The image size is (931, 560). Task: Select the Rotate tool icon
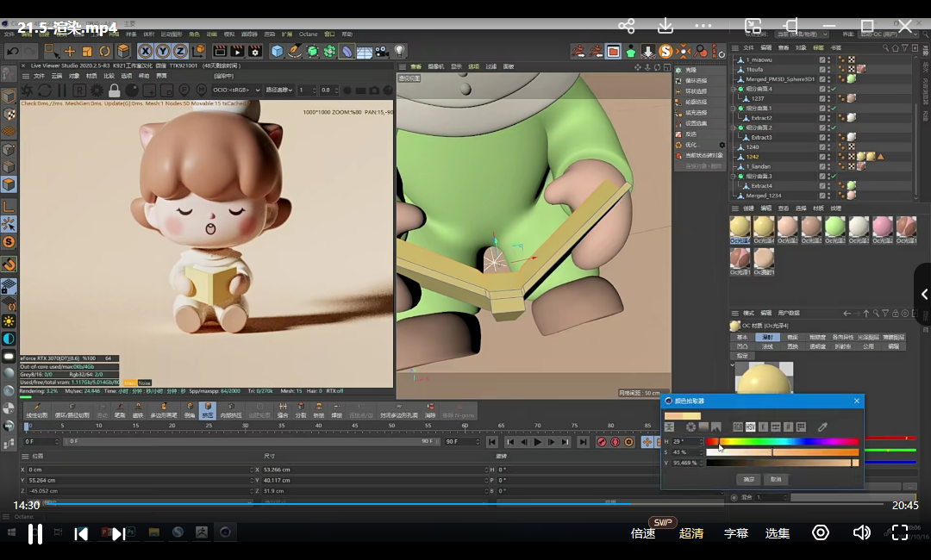pos(104,52)
